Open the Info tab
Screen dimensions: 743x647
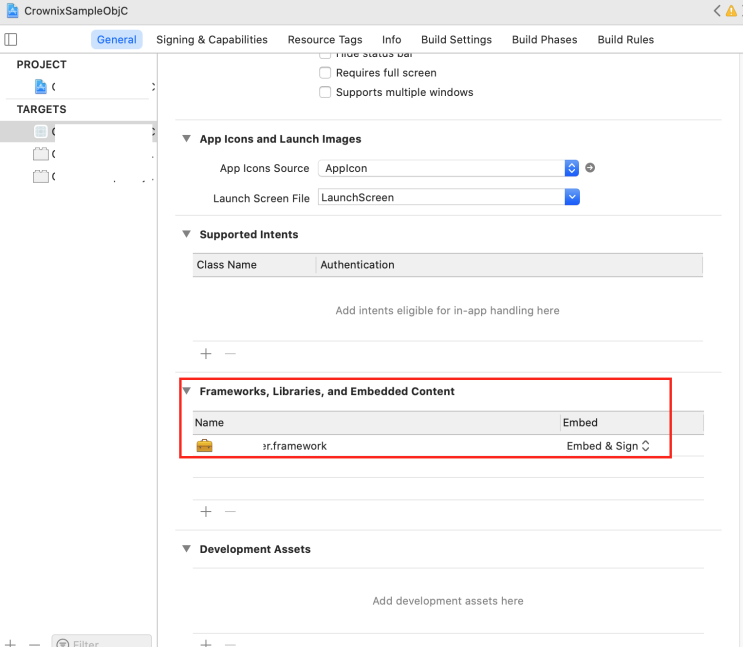391,39
